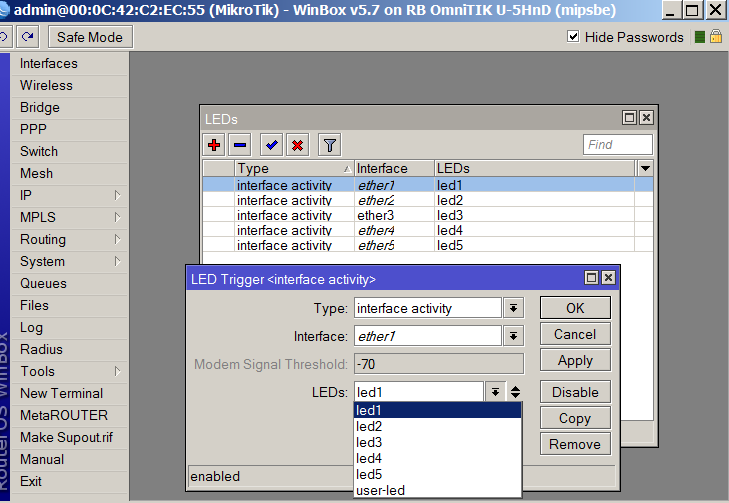This screenshot has height=503, width=729.
Task: Remove the selected LED entry with the minus icon
Action: [240, 145]
